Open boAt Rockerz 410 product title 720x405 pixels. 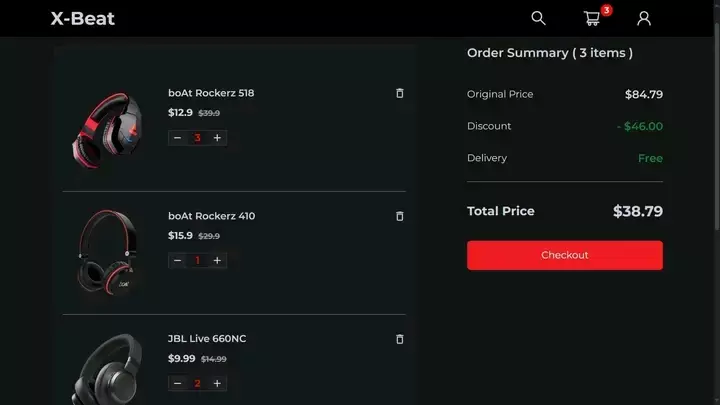pyautogui.click(x=211, y=216)
